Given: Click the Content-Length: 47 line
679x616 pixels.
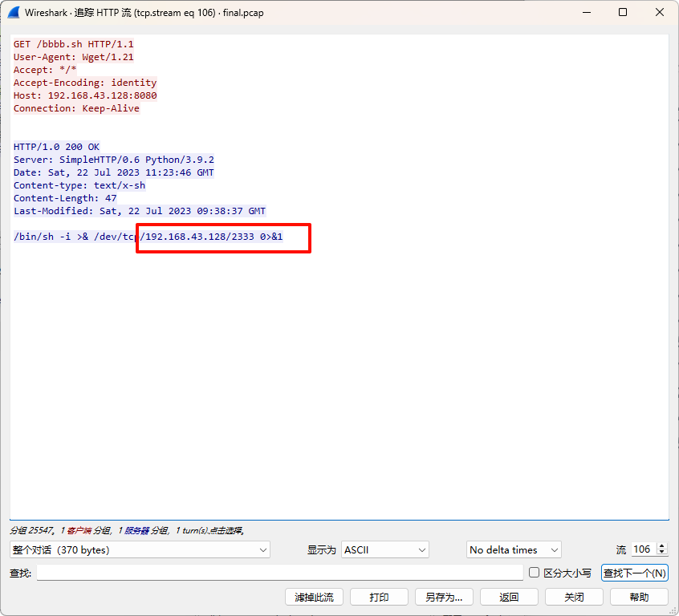Looking at the screenshot, I should point(65,198).
